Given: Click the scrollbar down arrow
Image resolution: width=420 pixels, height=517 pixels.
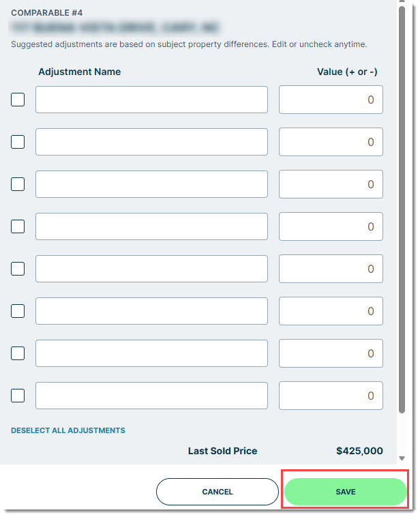Looking at the screenshot, I should coord(402,458).
